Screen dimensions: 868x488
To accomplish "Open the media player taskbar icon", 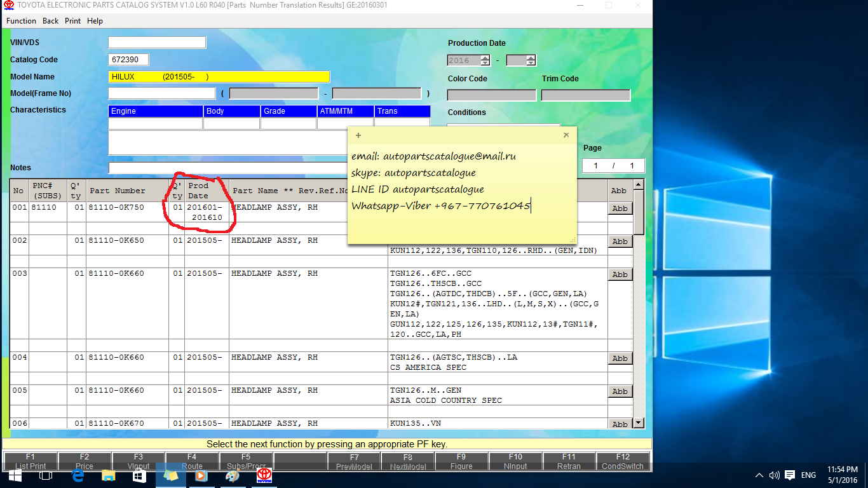I will coord(201,475).
